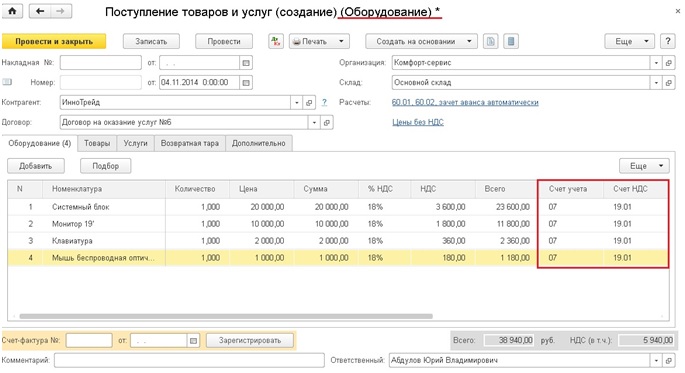Click the Количество column header
Screen dimensions: 685x373
point(197,189)
